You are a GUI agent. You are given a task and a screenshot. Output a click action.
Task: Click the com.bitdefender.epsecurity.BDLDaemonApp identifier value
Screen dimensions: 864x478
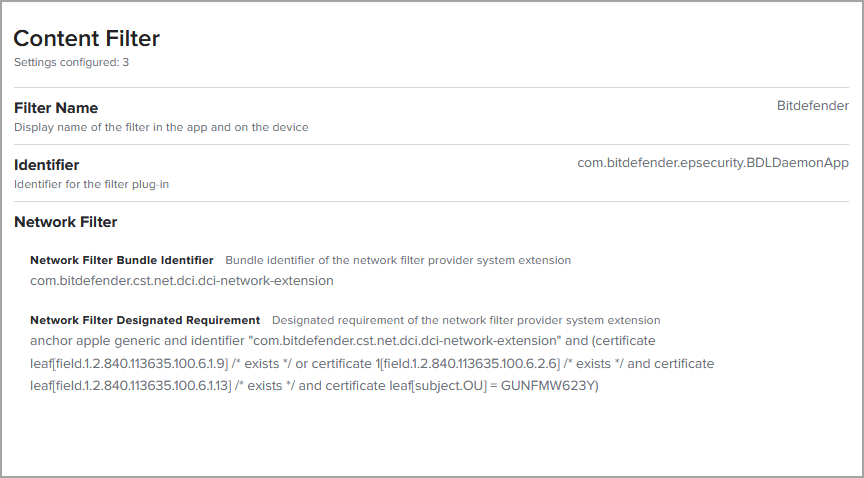click(x=713, y=162)
